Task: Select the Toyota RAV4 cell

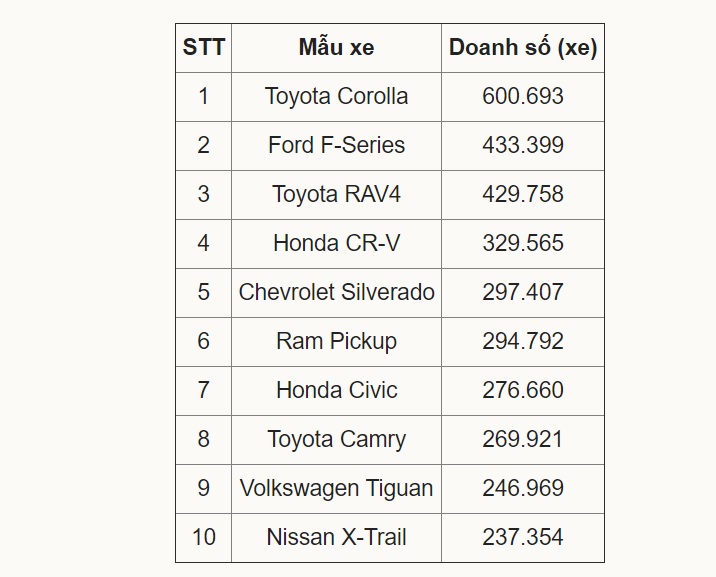Action: pyautogui.click(x=336, y=194)
